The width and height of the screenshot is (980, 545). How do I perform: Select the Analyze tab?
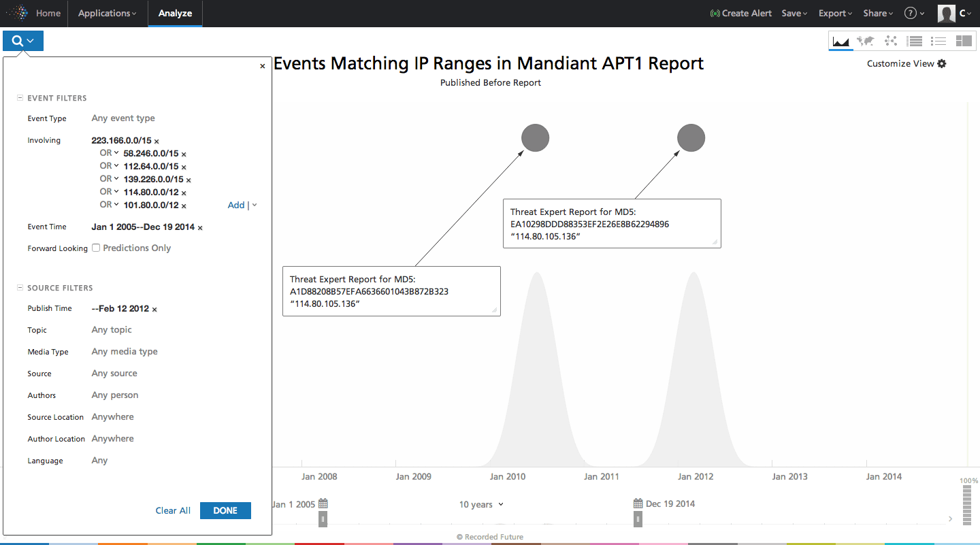click(x=175, y=13)
